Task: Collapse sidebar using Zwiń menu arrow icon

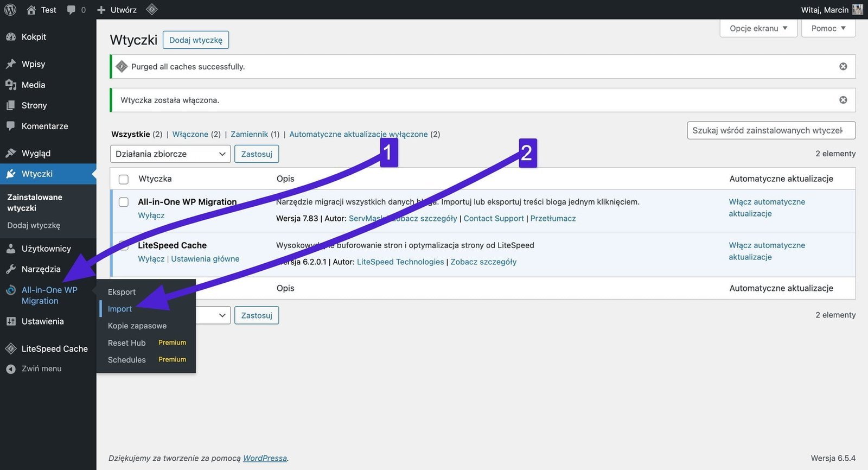Action: 11,369
